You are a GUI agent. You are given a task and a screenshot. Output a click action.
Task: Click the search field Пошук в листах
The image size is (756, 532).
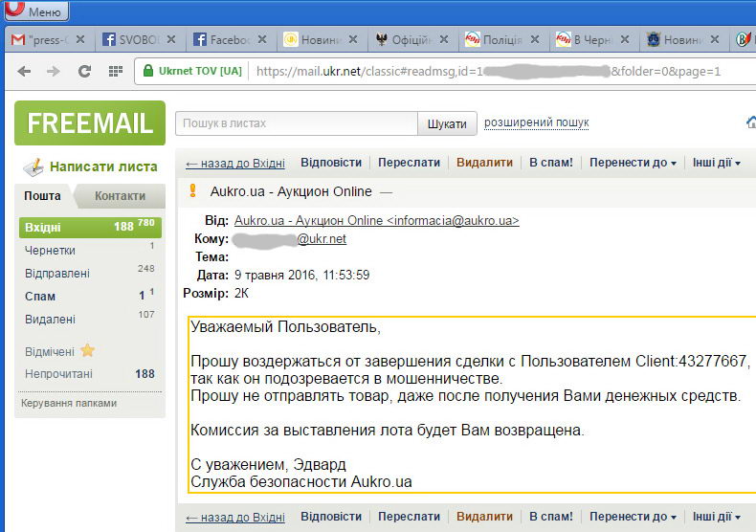coord(296,123)
